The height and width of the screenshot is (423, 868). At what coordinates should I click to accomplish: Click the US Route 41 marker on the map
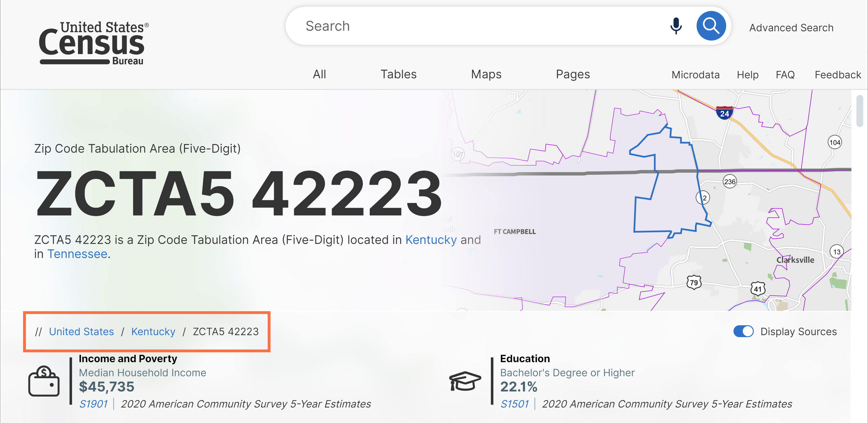point(758,288)
